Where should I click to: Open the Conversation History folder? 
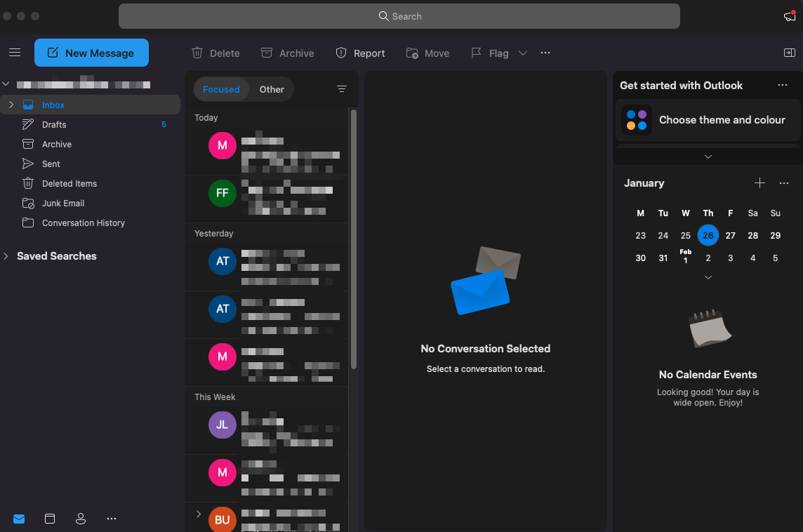[90, 222]
